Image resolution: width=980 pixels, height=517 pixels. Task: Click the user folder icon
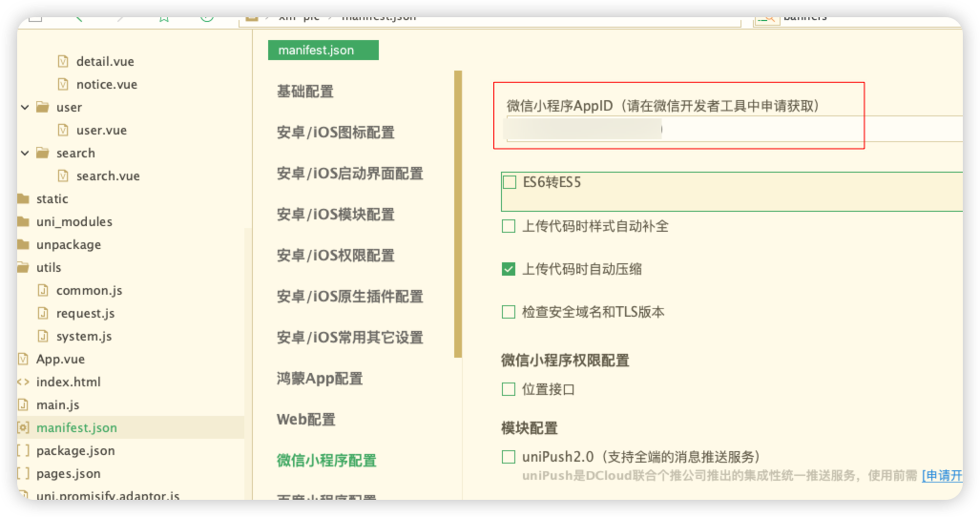43,107
